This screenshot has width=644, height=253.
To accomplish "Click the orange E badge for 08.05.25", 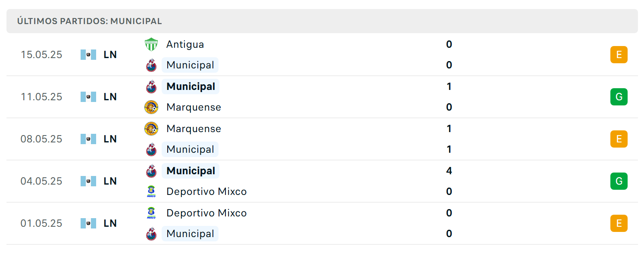I will (619, 139).
